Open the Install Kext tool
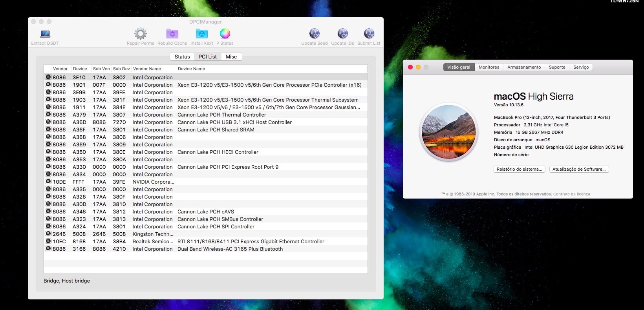The height and width of the screenshot is (310, 644). [x=201, y=34]
